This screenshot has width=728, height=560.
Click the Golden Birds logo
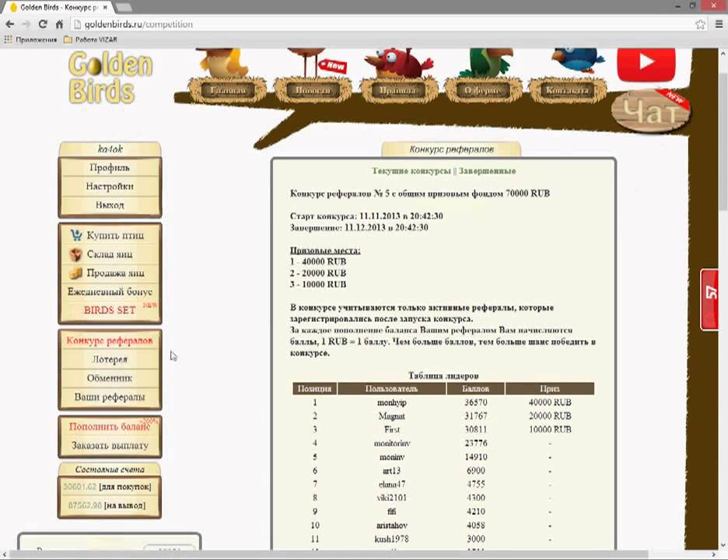coord(110,77)
